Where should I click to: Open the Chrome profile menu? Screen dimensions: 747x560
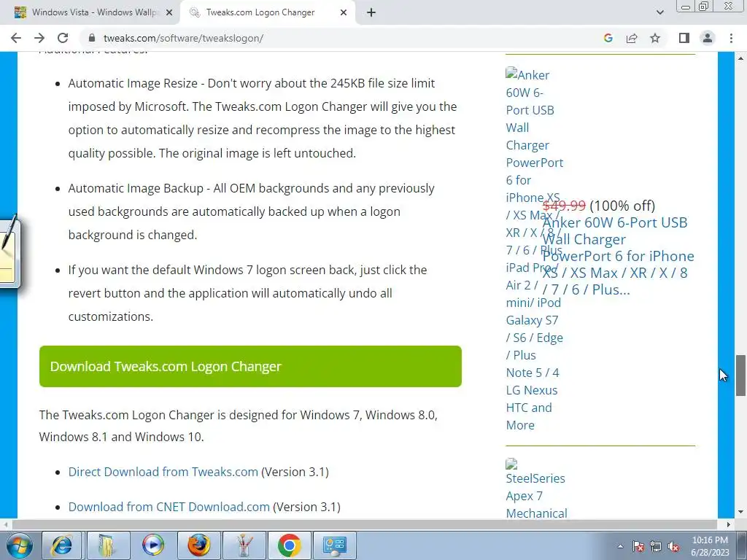click(x=708, y=38)
